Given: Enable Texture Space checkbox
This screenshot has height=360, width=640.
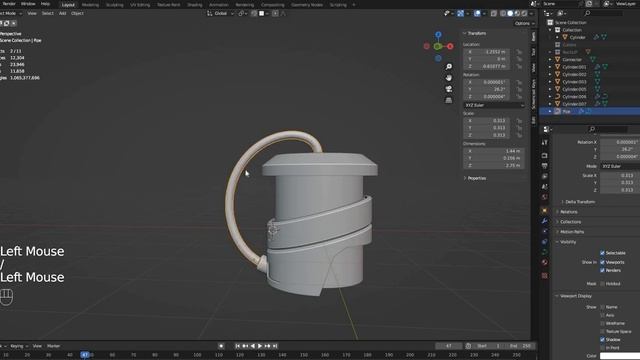Looking at the screenshot, I should coord(602,331).
